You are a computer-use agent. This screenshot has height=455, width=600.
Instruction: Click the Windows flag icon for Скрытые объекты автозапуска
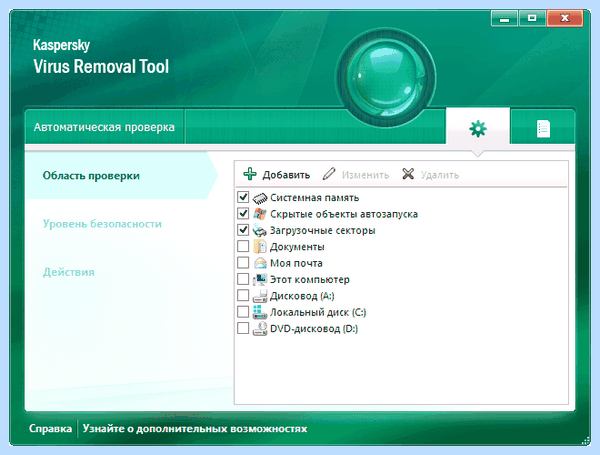pos(260,214)
